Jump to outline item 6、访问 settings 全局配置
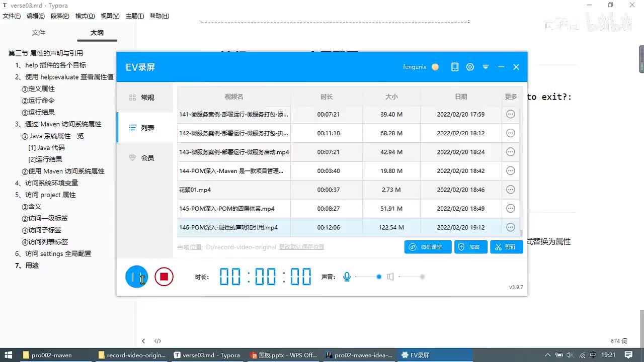 point(53,253)
